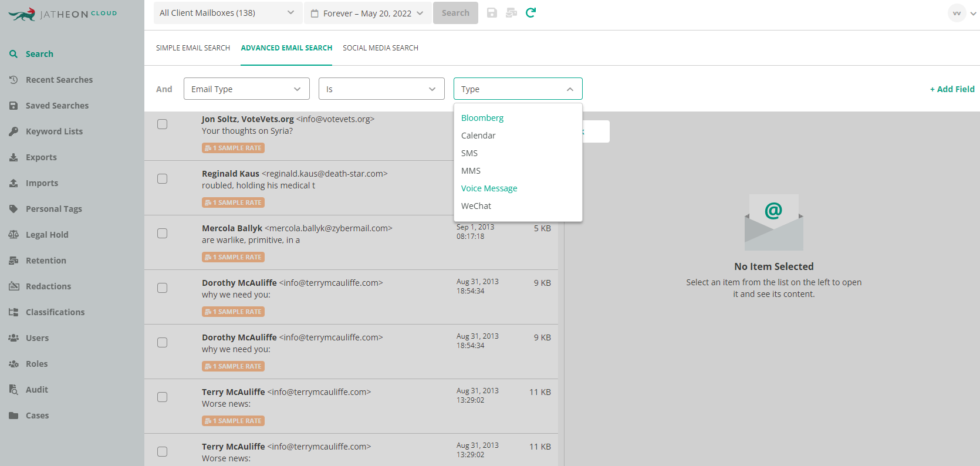
Task: Click the Users group icon
Action: point(13,338)
